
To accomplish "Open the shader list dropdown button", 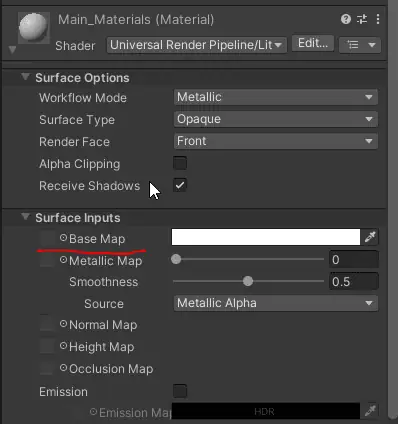I will click(x=360, y=45).
